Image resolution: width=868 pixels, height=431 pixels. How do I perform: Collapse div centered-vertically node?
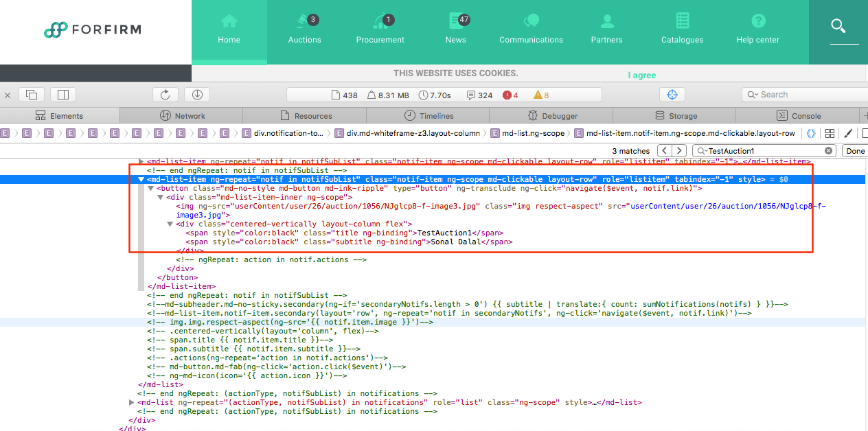(x=170, y=224)
